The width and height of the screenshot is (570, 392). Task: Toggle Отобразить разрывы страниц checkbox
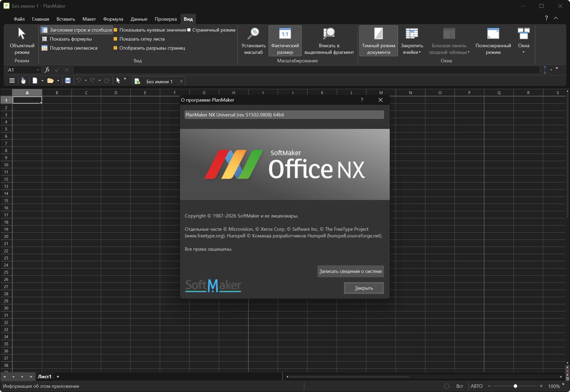[115, 48]
